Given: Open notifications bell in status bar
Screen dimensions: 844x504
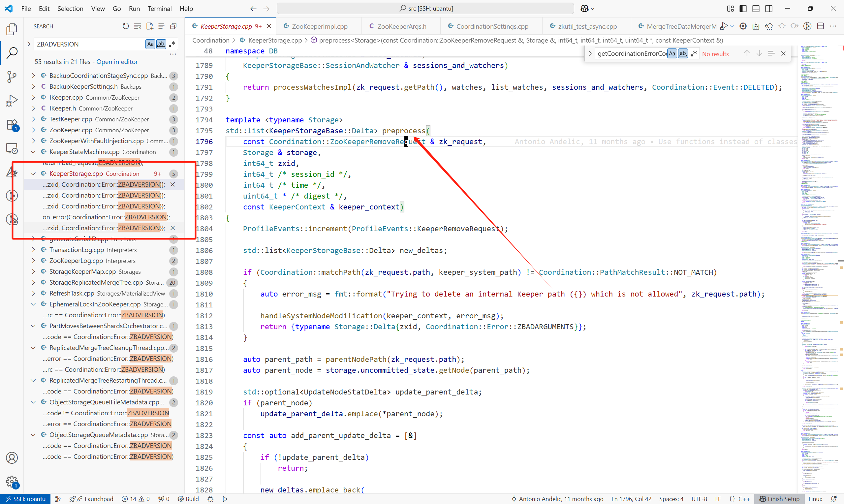Looking at the screenshot, I should 833,499.
